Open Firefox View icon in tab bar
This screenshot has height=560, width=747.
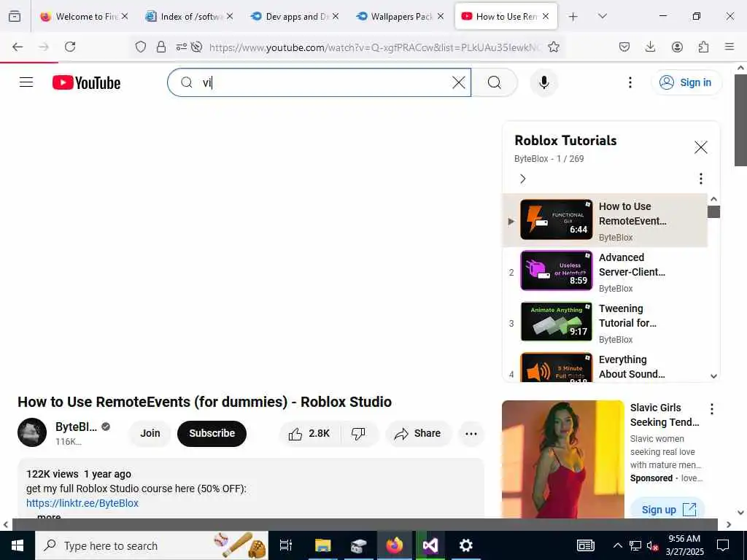pyautogui.click(x=15, y=16)
